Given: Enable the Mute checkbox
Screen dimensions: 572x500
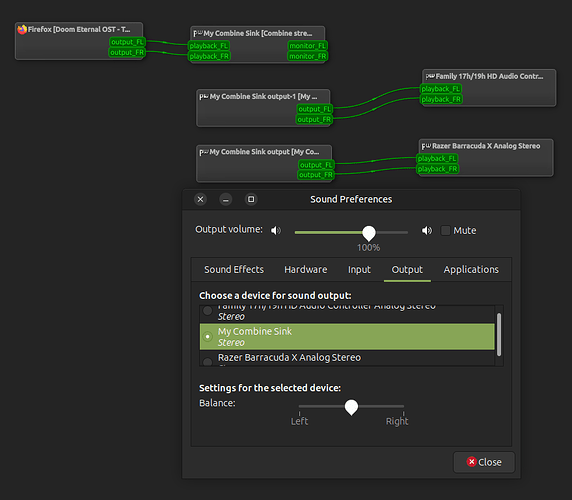Looking at the screenshot, I should pos(445,230).
